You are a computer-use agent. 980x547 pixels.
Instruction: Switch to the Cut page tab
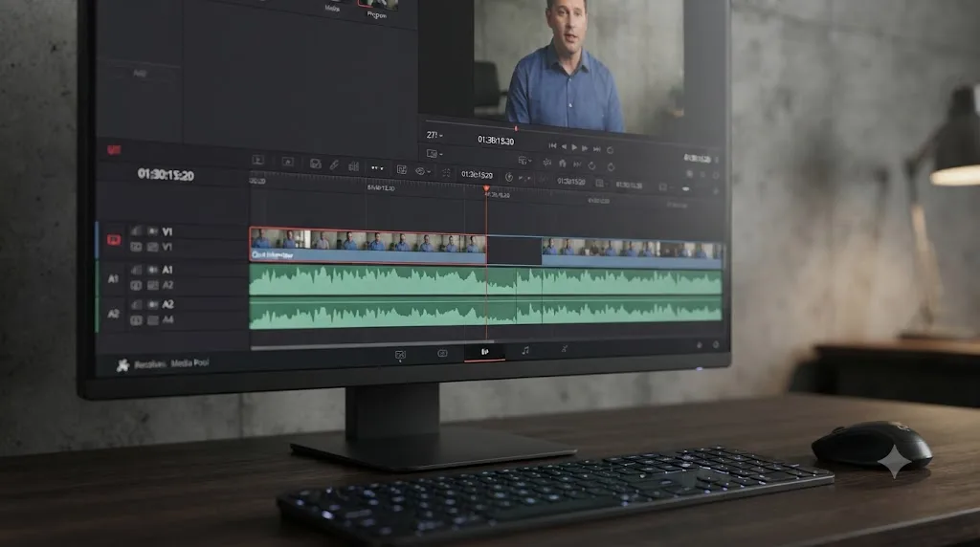(442, 354)
